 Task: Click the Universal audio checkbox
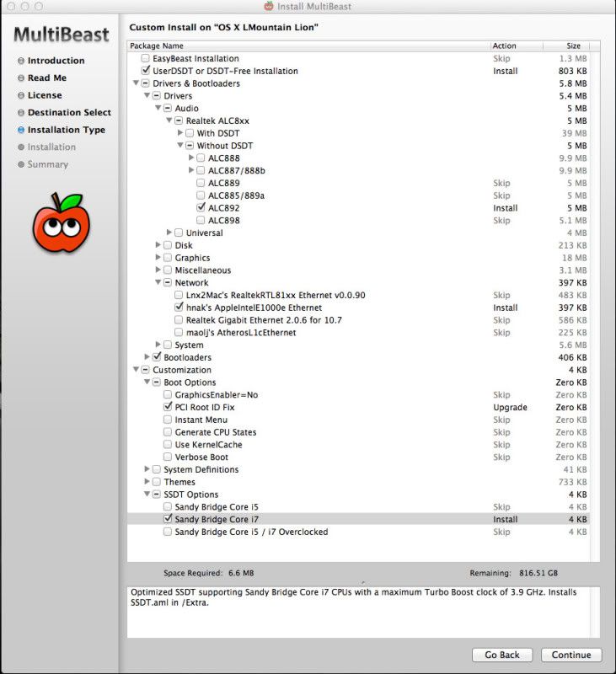pyautogui.click(x=179, y=233)
